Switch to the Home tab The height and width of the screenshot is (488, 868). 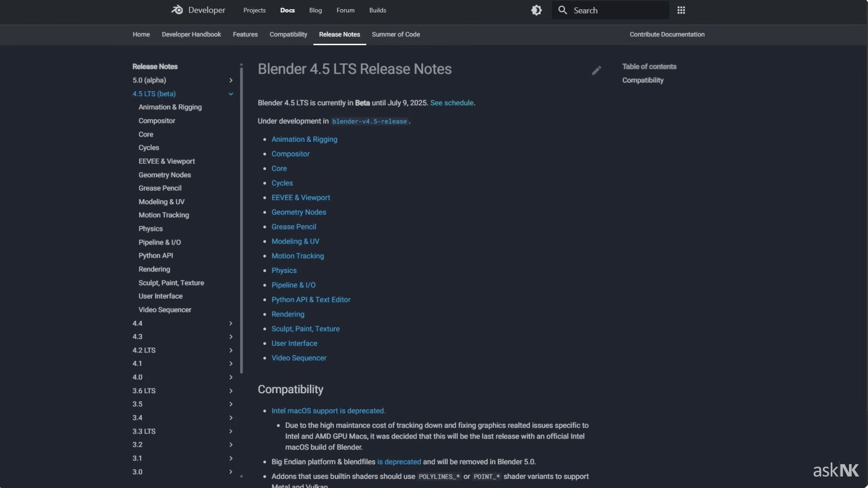tap(141, 34)
